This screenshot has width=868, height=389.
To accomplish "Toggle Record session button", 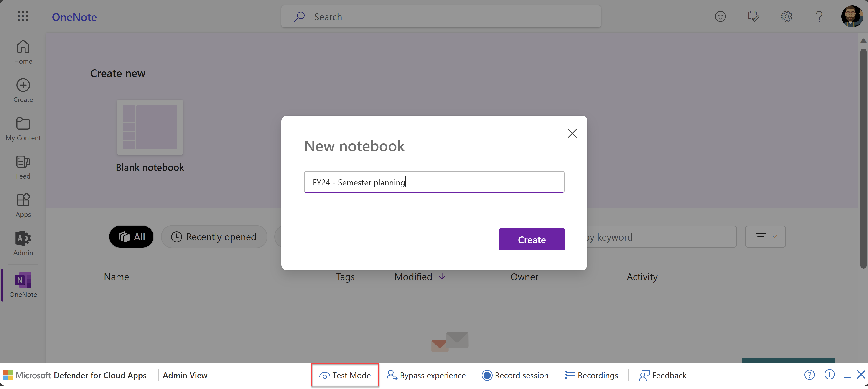I will click(x=515, y=375).
